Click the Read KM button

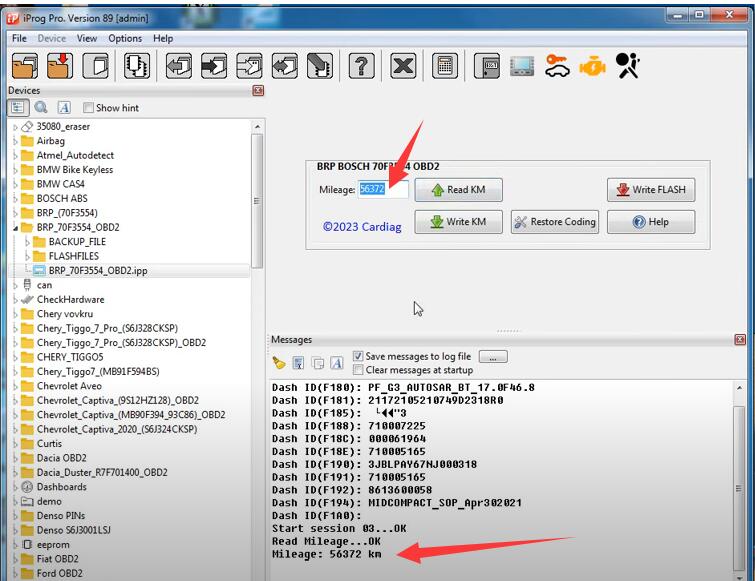[458, 190]
